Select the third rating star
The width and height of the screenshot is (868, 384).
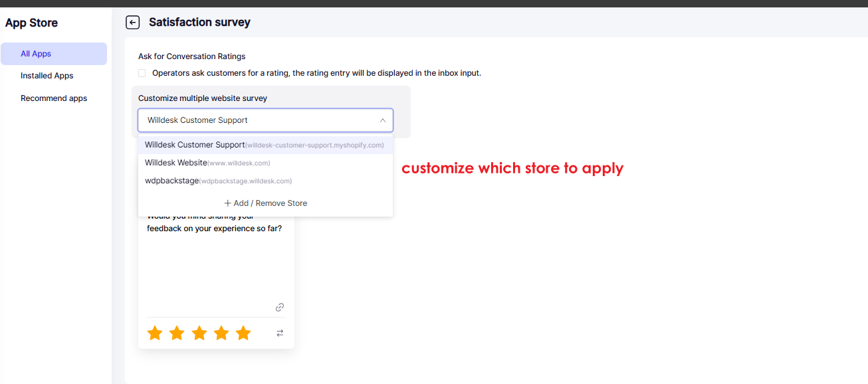(x=199, y=333)
